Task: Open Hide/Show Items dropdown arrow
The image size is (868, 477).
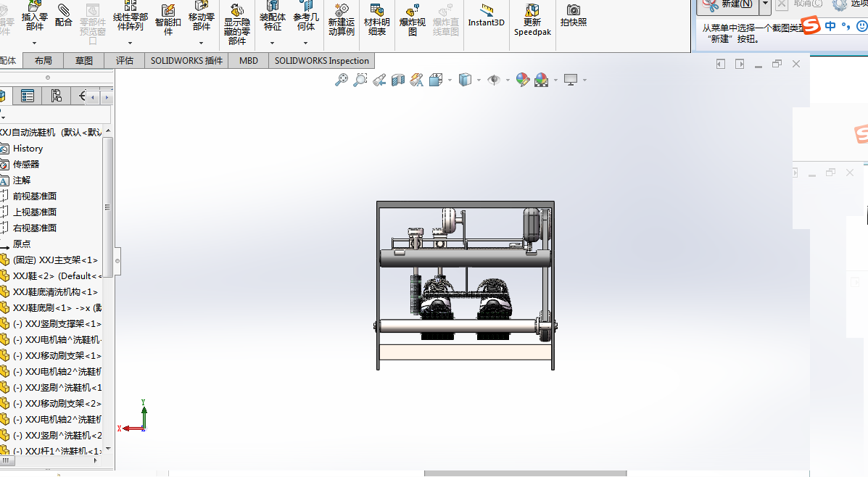Action: pos(508,80)
